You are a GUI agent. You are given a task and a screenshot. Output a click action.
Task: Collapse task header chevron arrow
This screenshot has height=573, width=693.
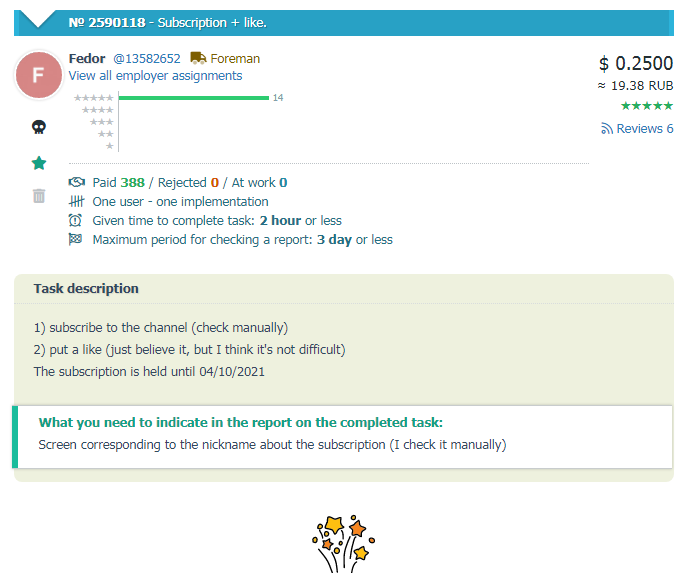click(38, 19)
